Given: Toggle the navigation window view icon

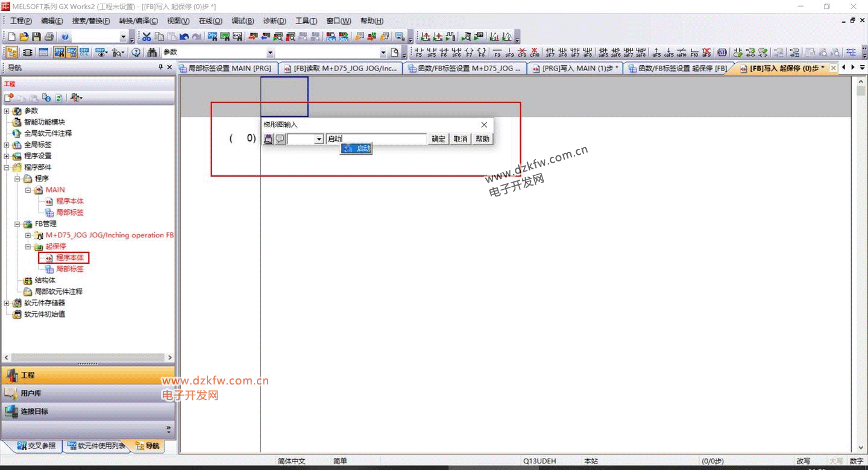Looking at the screenshot, I should [11, 52].
